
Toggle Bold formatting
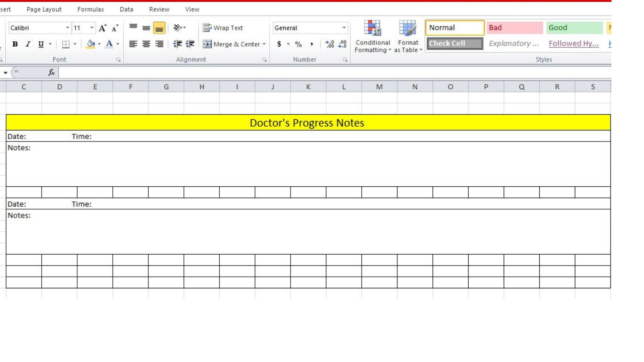point(15,44)
